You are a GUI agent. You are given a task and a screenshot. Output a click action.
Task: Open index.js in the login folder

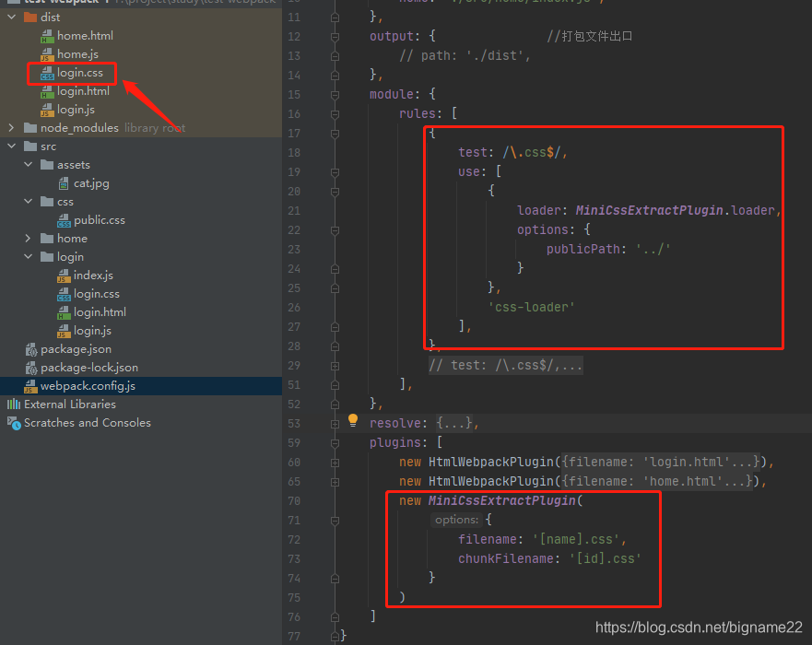[x=93, y=276]
